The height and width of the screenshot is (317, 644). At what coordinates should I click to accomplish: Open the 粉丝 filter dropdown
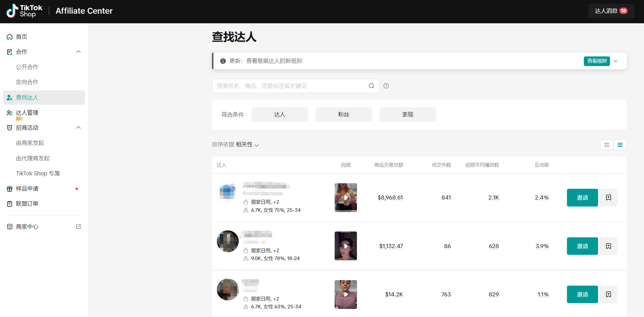(343, 115)
